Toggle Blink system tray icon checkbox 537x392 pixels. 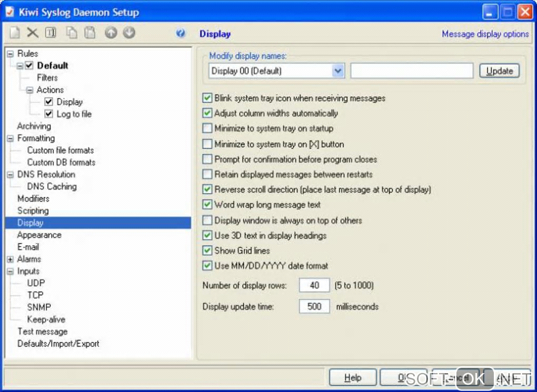[x=207, y=98]
